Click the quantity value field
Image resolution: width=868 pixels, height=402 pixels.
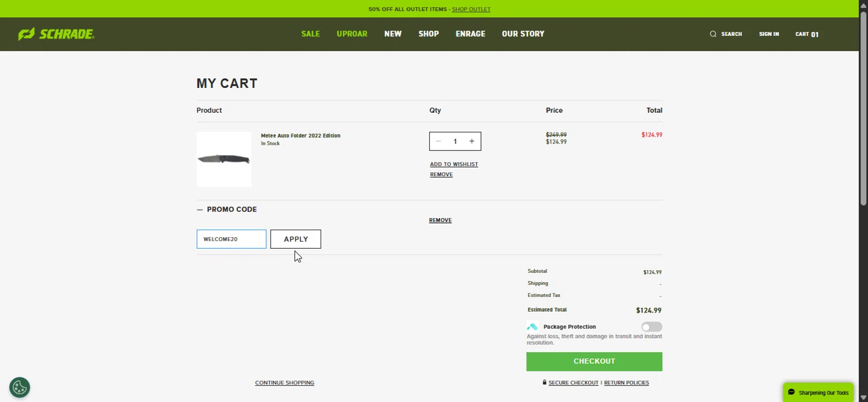455,141
